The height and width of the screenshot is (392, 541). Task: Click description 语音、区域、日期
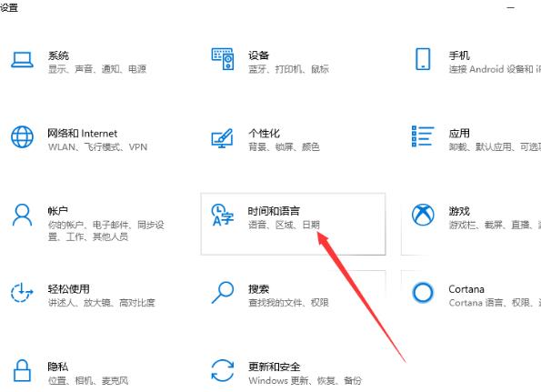click(284, 225)
